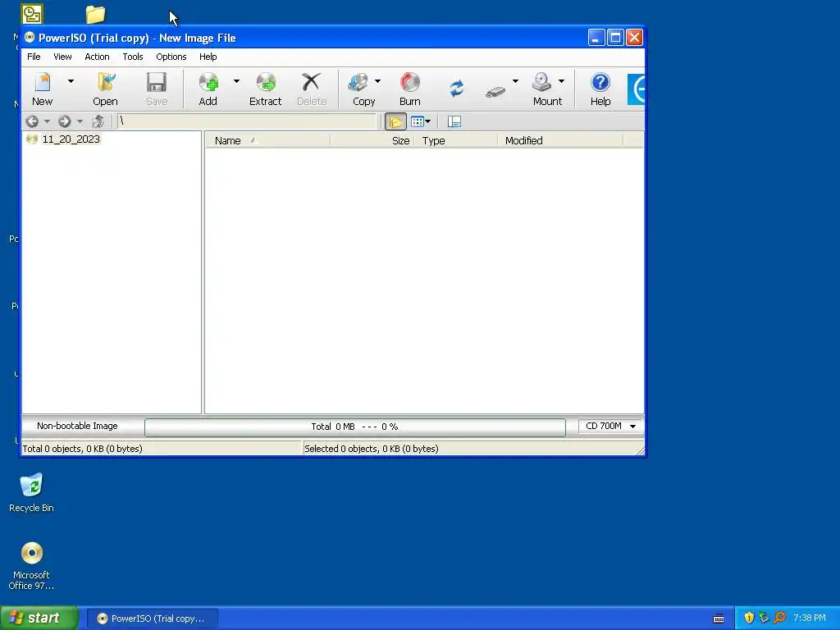
Task: Click the keyboard icon in taskbar
Action: (719, 619)
